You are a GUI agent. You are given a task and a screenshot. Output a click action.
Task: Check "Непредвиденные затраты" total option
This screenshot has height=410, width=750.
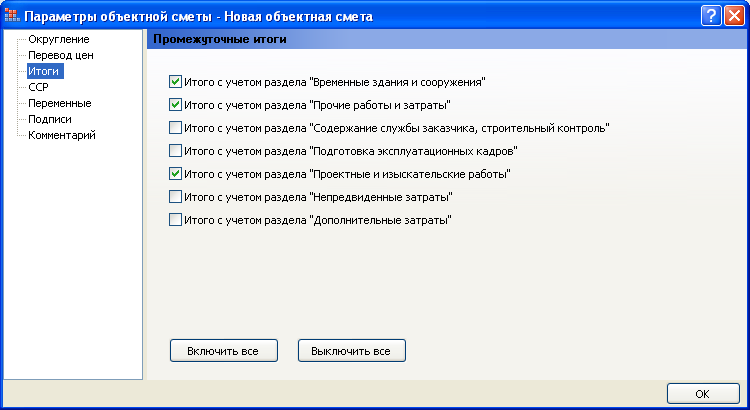(x=176, y=197)
